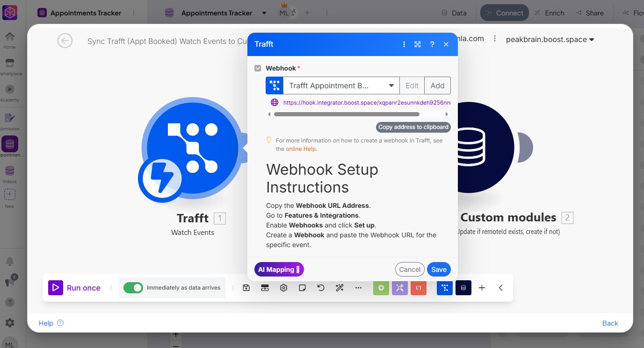The width and height of the screenshot is (644, 348).
Task: Click the Back link at bottom right
Action: point(610,323)
